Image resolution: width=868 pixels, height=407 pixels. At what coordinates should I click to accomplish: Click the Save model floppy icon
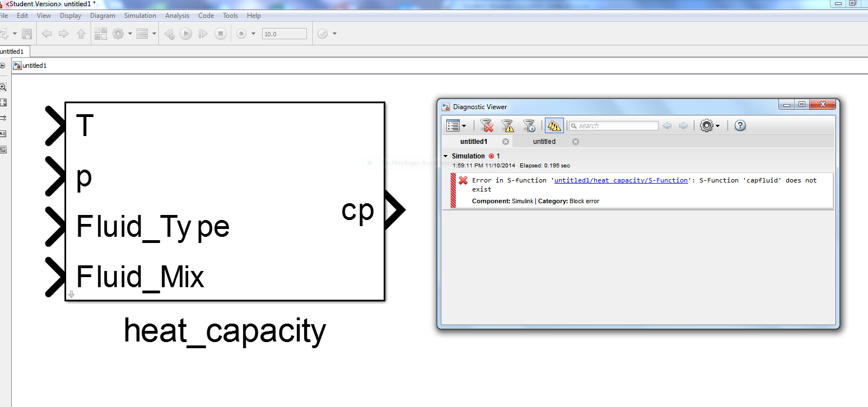point(27,34)
